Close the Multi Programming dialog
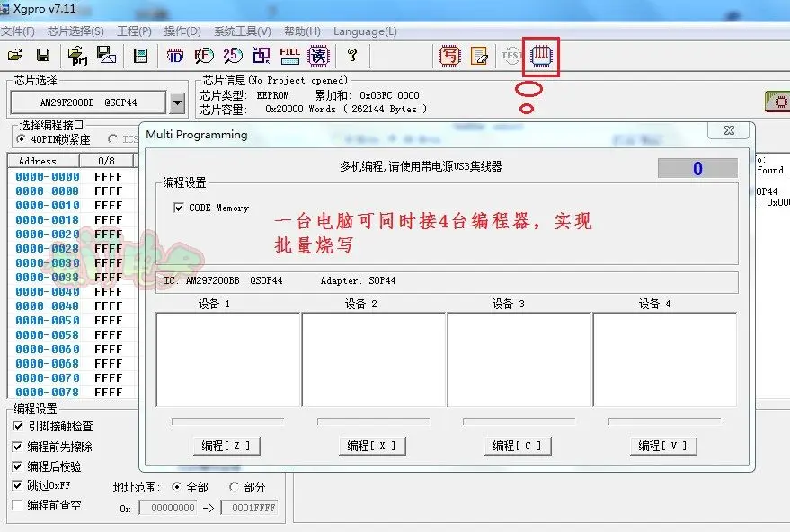Image resolution: width=790 pixels, height=532 pixels. [729, 130]
